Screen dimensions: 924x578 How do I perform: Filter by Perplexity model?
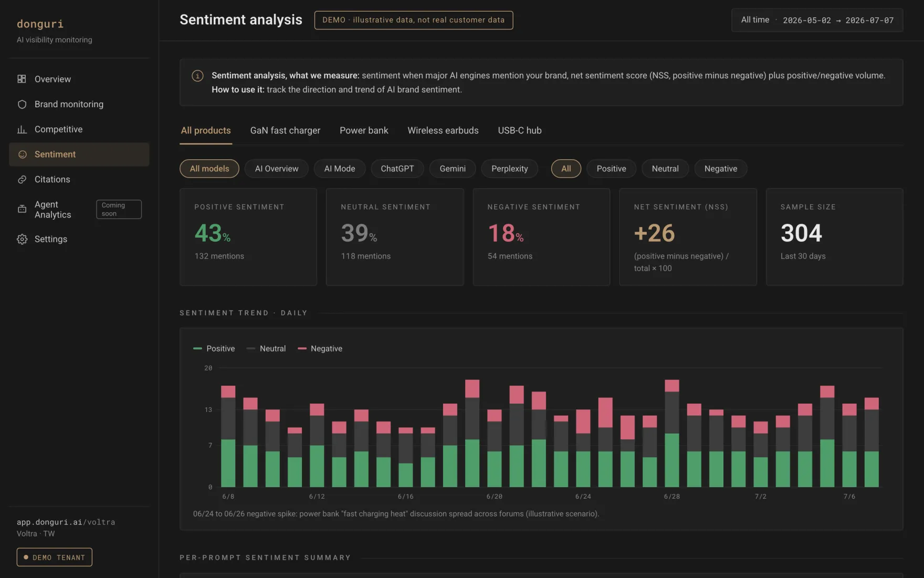pyautogui.click(x=510, y=169)
